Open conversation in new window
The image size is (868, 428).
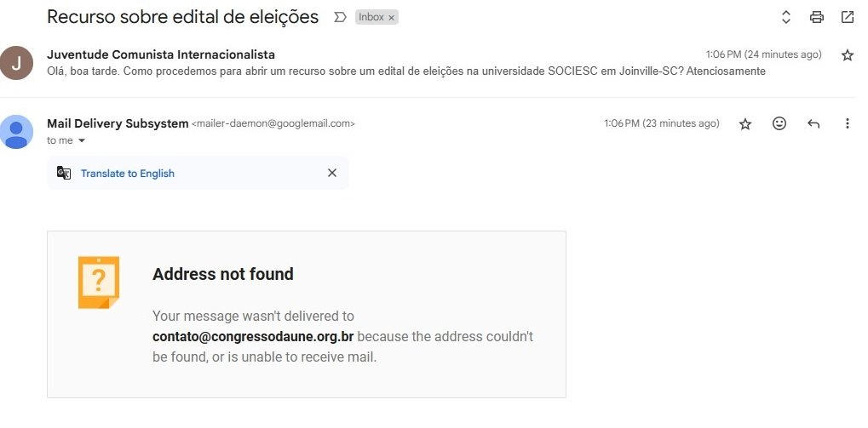click(847, 17)
